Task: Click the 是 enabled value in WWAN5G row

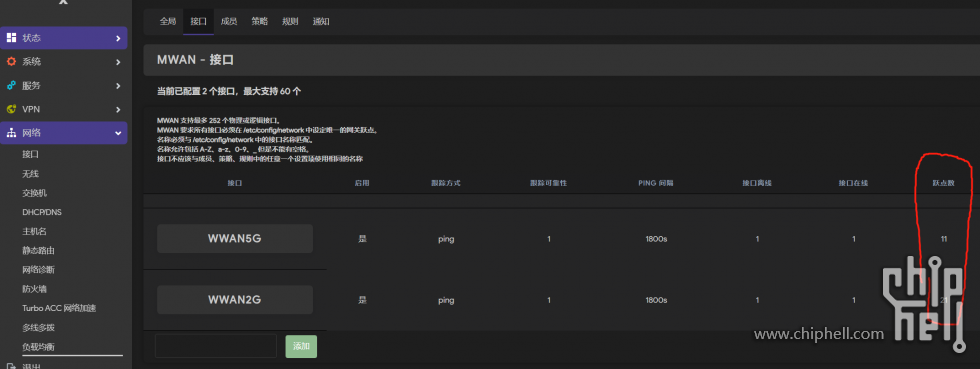Action: pos(362,239)
